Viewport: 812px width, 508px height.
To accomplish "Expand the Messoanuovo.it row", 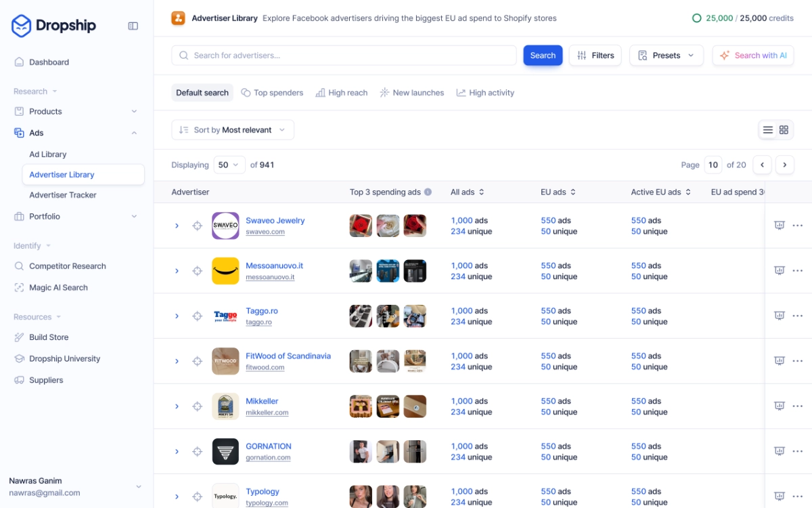I will coord(177,271).
